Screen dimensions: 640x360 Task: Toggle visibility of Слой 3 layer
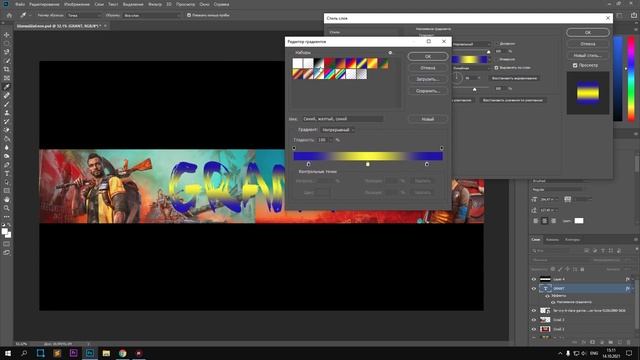pos(534,320)
